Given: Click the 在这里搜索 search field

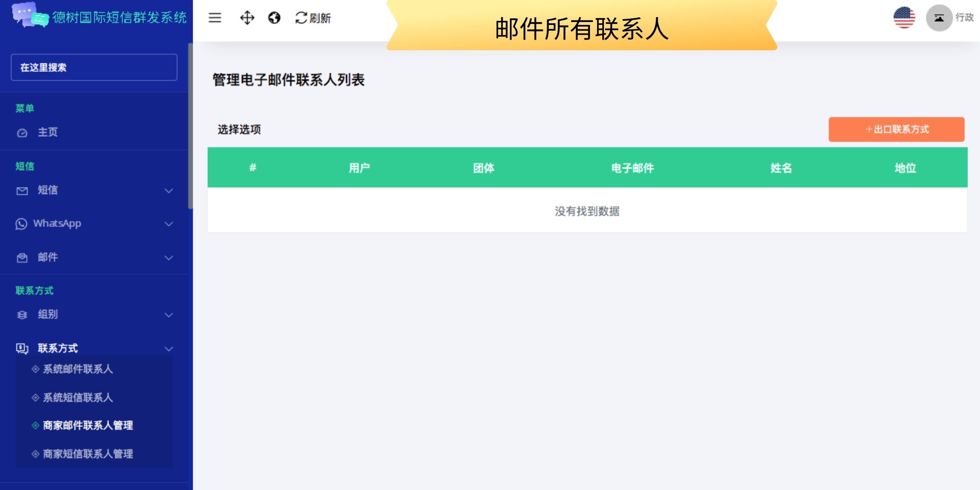Looking at the screenshot, I should 94,67.
